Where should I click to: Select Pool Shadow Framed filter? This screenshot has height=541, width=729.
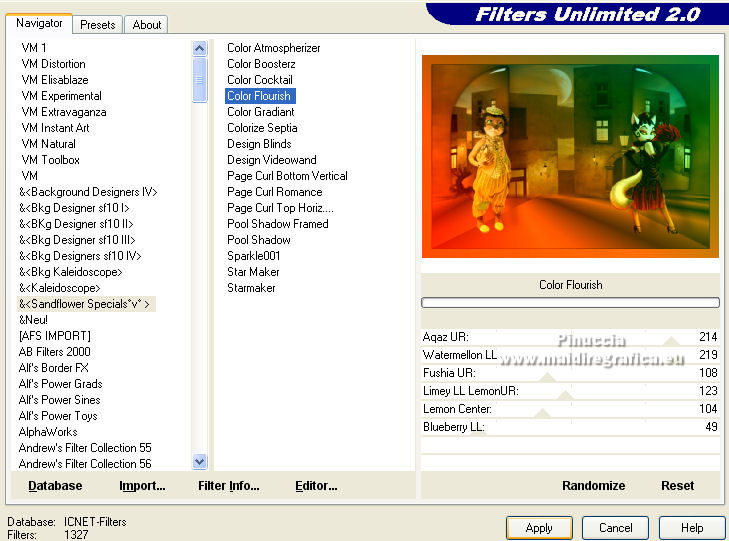[278, 224]
